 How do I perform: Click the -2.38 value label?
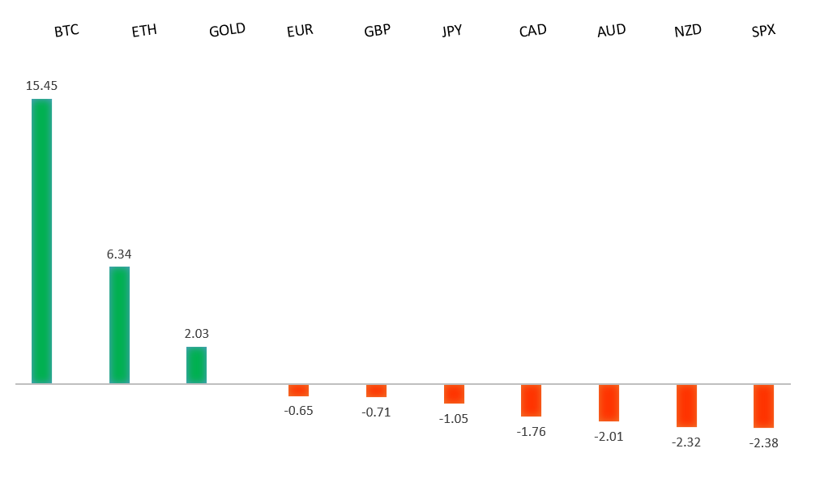[763, 442]
